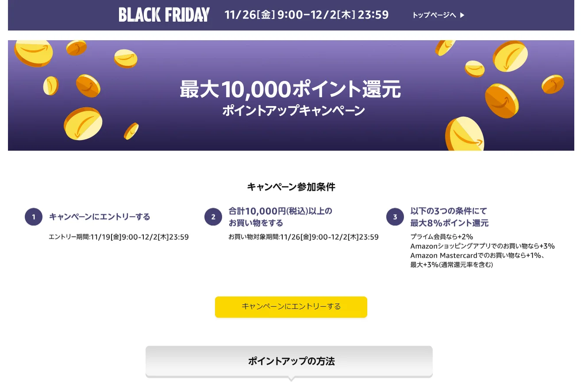Click the circular step badge numbered 1

click(x=33, y=217)
